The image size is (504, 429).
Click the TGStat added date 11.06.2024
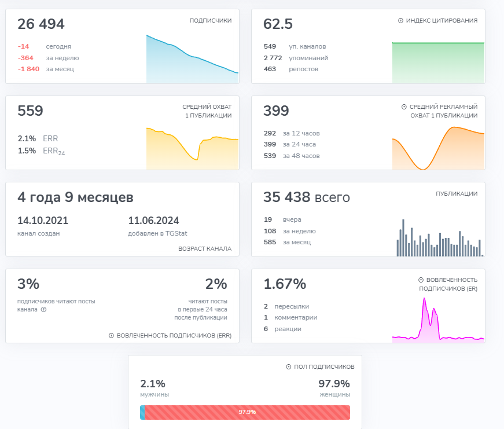click(x=154, y=221)
